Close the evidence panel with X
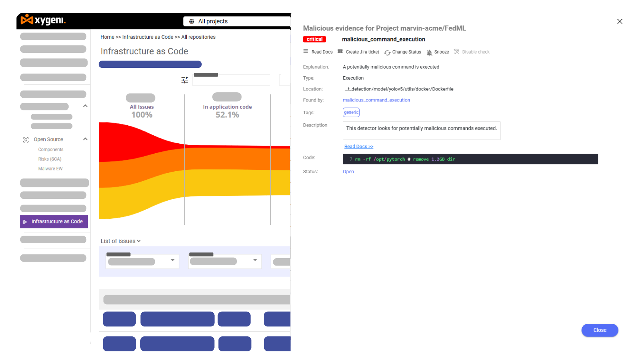 coord(620,21)
